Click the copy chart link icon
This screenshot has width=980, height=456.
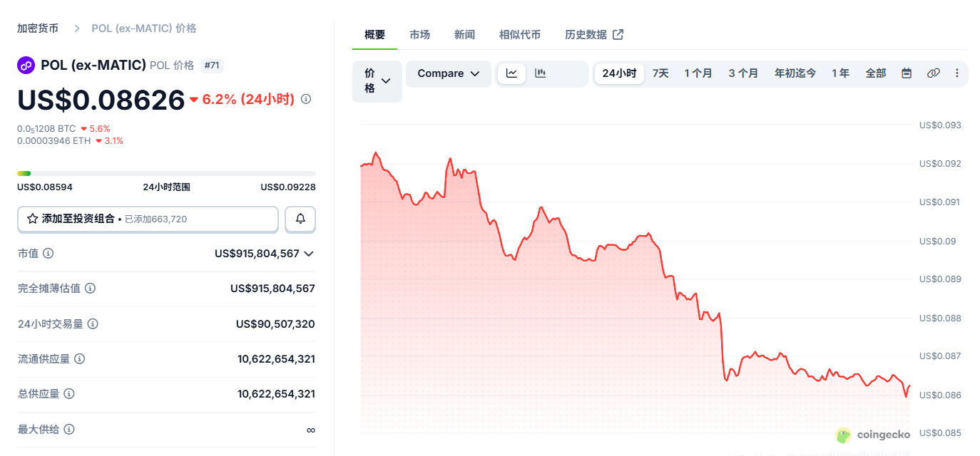[x=933, y=73]
